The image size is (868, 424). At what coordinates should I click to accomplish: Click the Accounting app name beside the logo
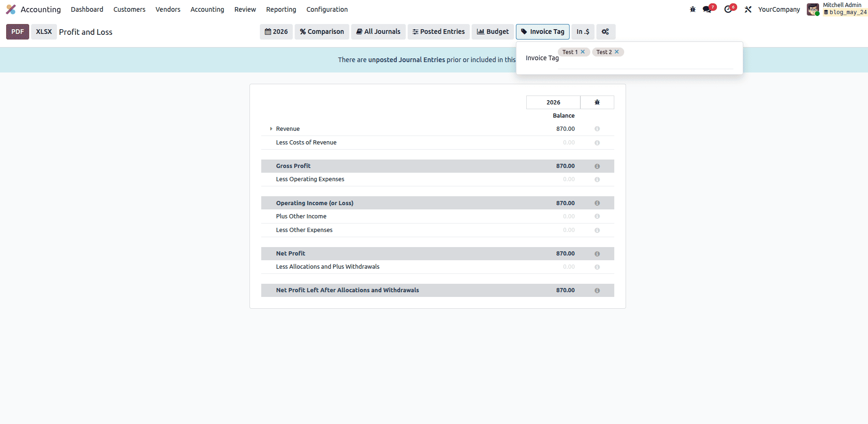(40, 9)
